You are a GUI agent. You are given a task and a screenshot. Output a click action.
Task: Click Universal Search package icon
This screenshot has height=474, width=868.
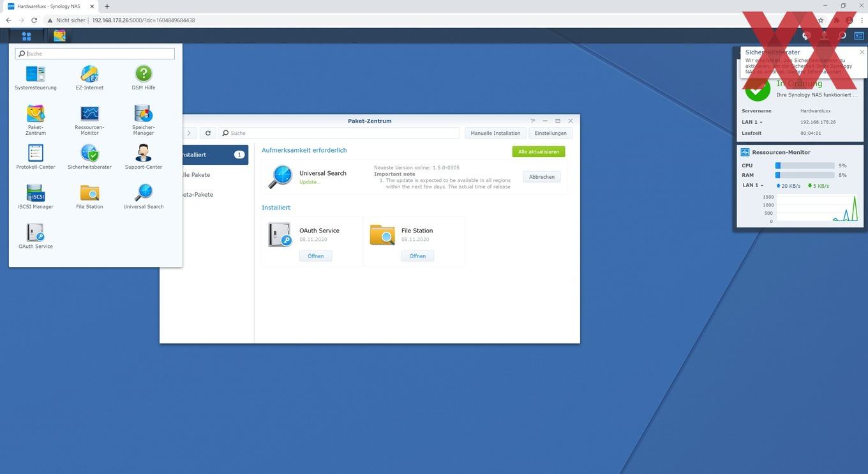click(280, 177)
